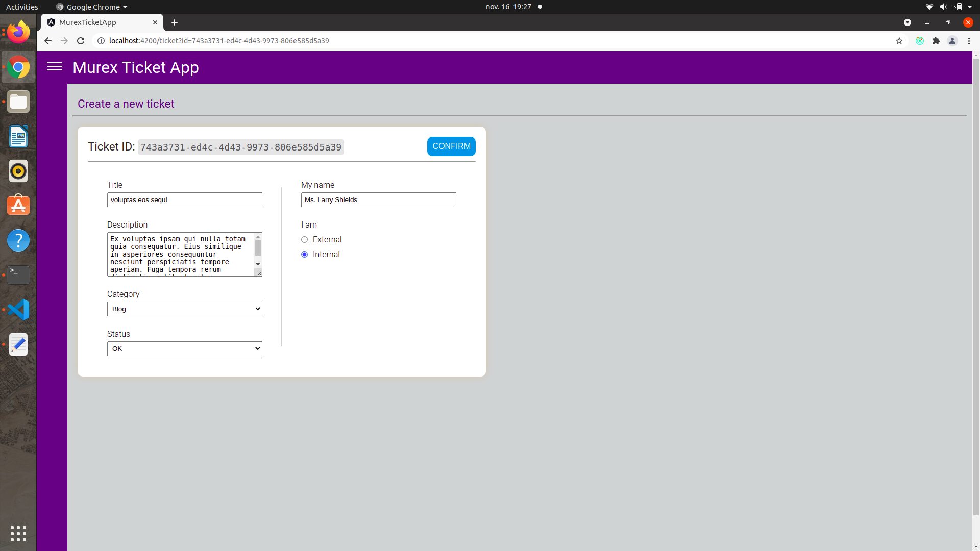Click the browser reload icon
980x551 pixels.
81,41
